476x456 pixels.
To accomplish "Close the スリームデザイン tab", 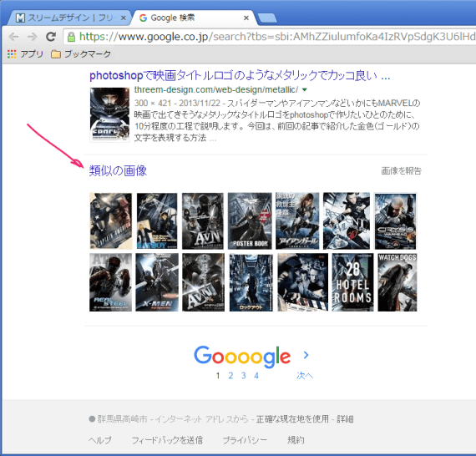I will tap(124, 18).
